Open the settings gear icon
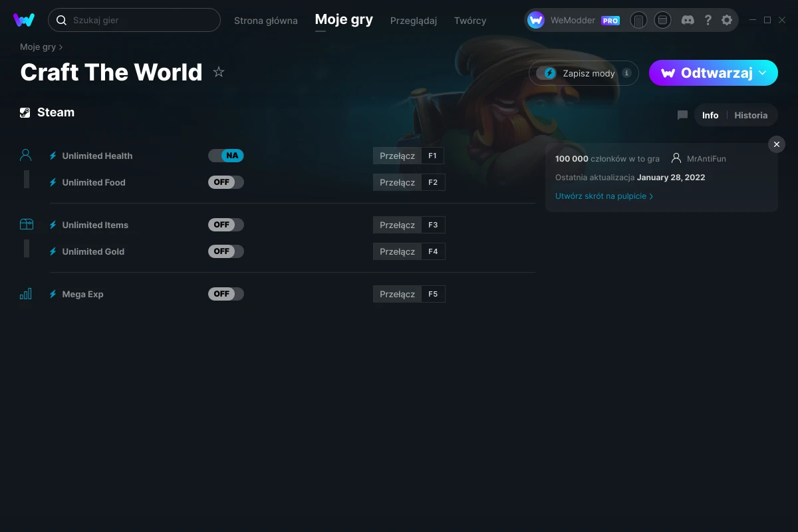This screenshot has height=532, width=798. point(727,20)
